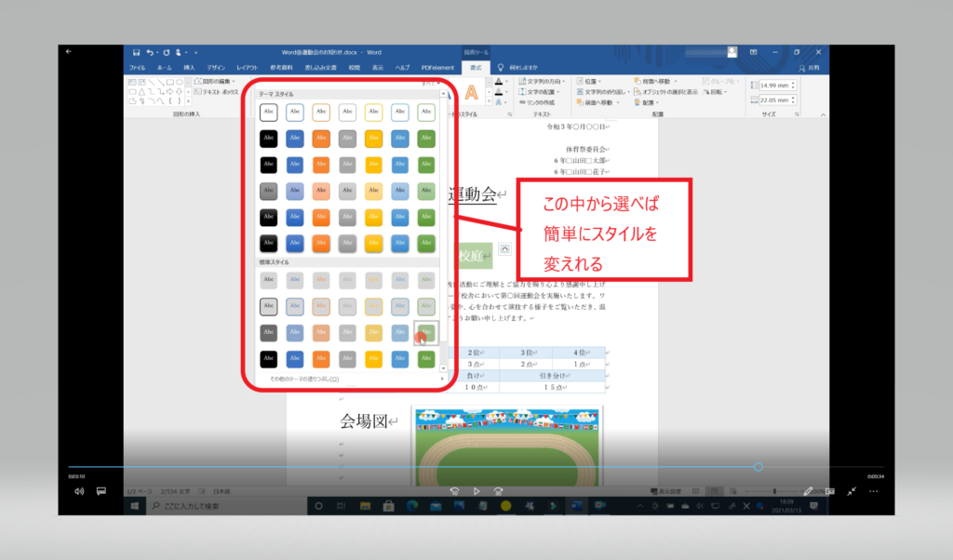The height and width of the screenshot is (560, 953).
Task: Click the large orange WordArt A style
Action: (472, 93)
